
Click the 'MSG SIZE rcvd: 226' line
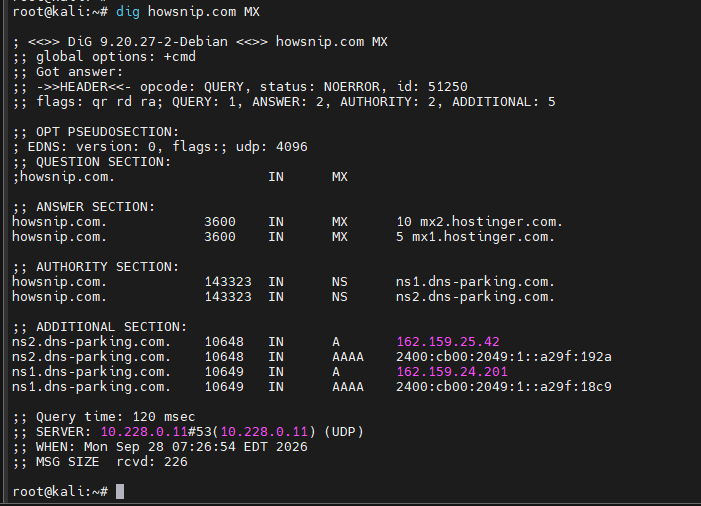pos(100,462)
